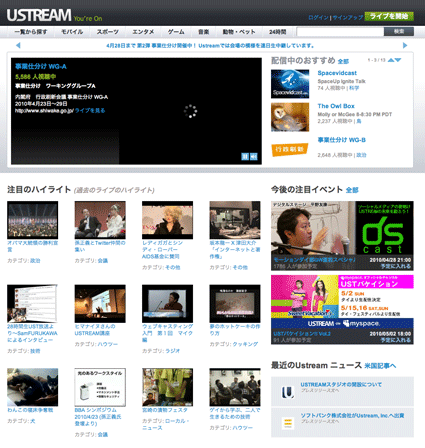Click the オバマ大統領 highlight title link
425x448 pixels.
click(32, 246)
